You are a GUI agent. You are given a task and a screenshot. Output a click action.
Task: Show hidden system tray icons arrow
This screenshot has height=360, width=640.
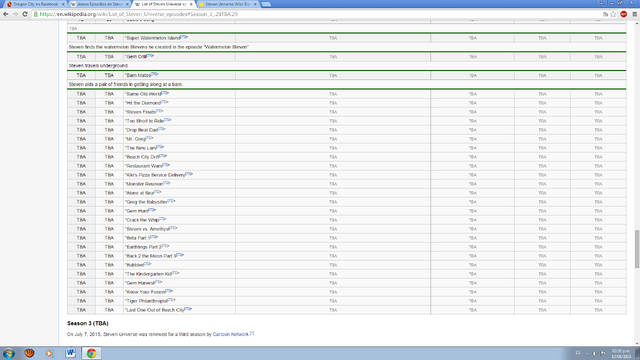(x=587, y=353)
